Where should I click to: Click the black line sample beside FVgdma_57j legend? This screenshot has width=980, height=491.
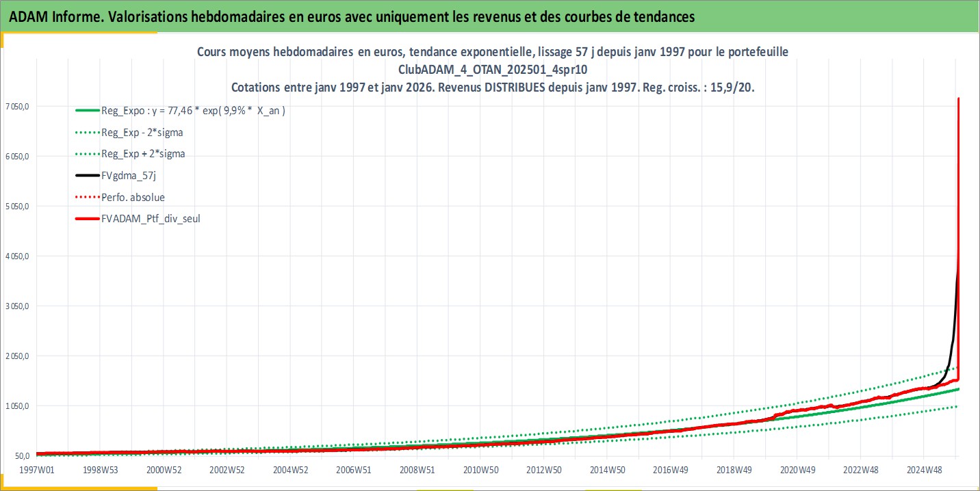87,175
